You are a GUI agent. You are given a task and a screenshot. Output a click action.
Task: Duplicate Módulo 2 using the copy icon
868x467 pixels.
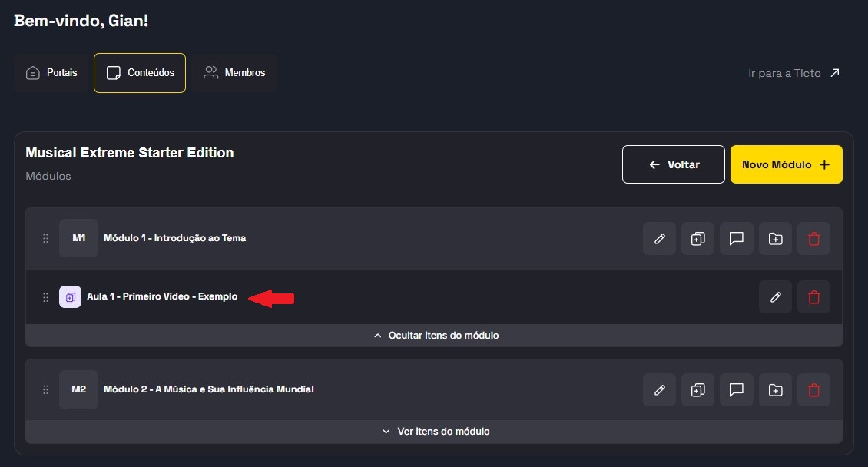(x=697, y=389)
